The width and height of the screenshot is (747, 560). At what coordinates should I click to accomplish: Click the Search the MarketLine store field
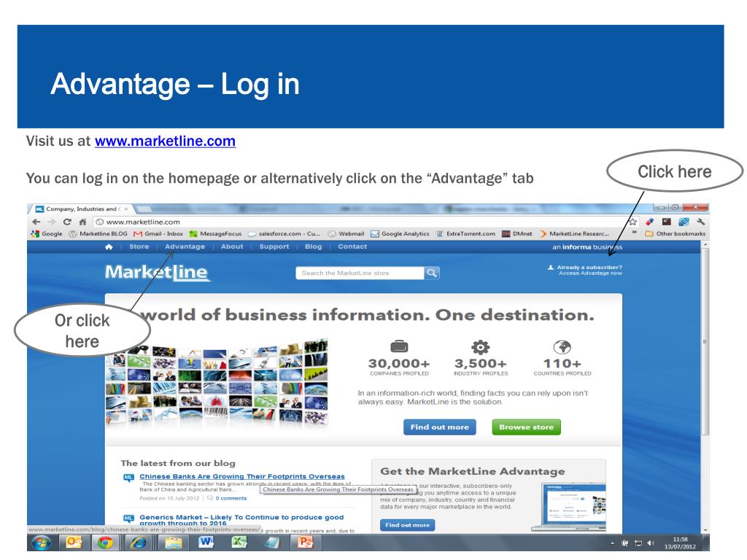click(x=360, y=273)
